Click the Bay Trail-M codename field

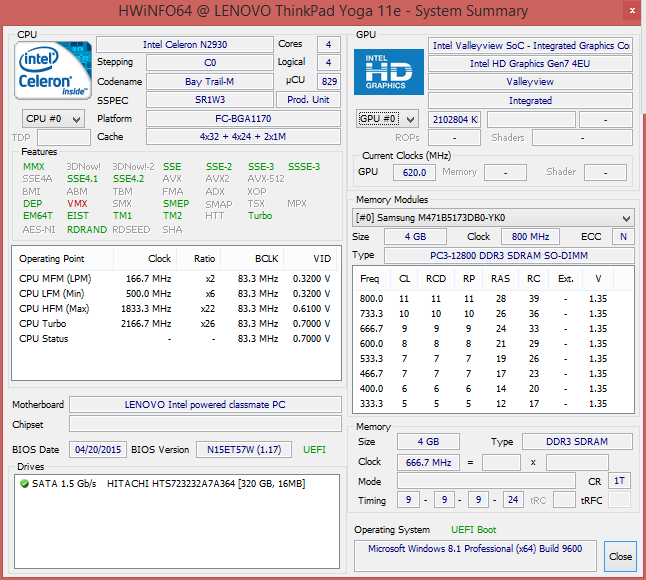(208, 82)
